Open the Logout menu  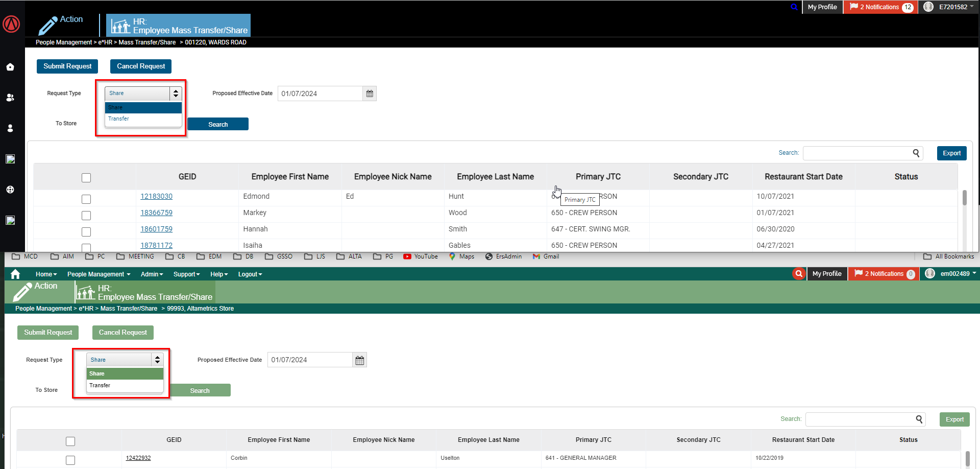tap(250, 274)
